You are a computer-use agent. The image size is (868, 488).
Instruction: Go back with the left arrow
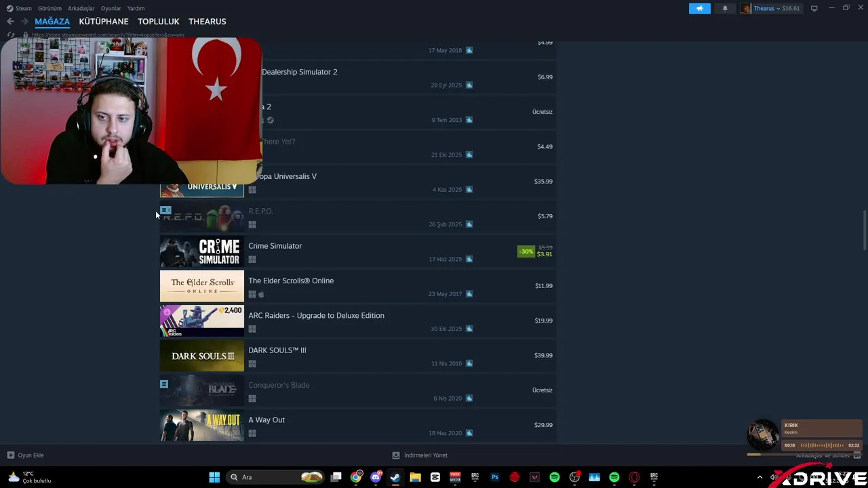pos(10,21)
